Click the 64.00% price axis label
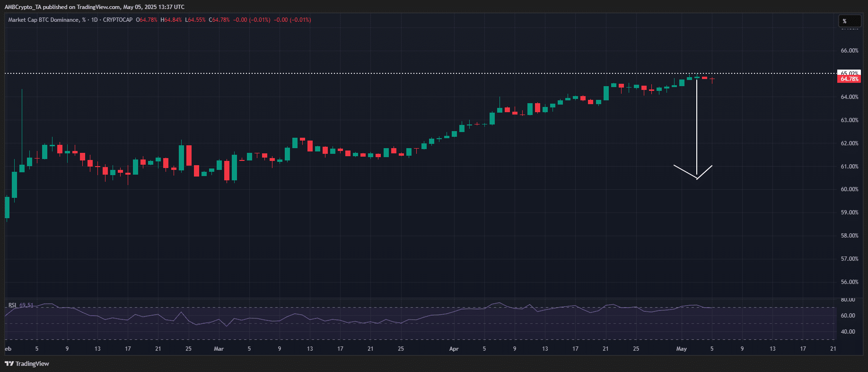Image resolution: width=868 pixels, height=372 pixels. click(x=850, y=97)
